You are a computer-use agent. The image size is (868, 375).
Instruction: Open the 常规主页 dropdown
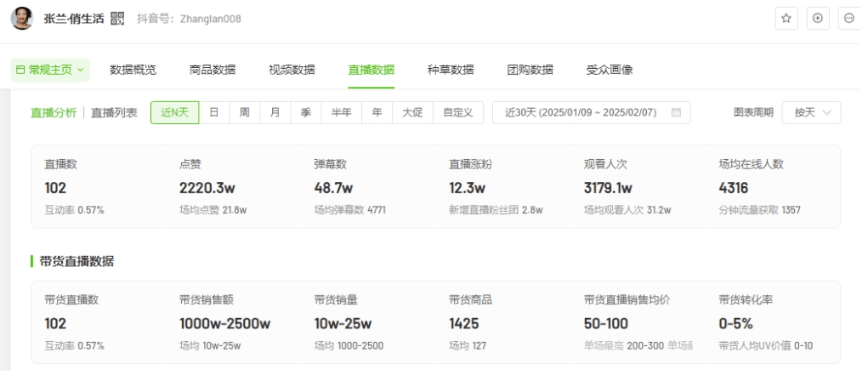(50, 70)
